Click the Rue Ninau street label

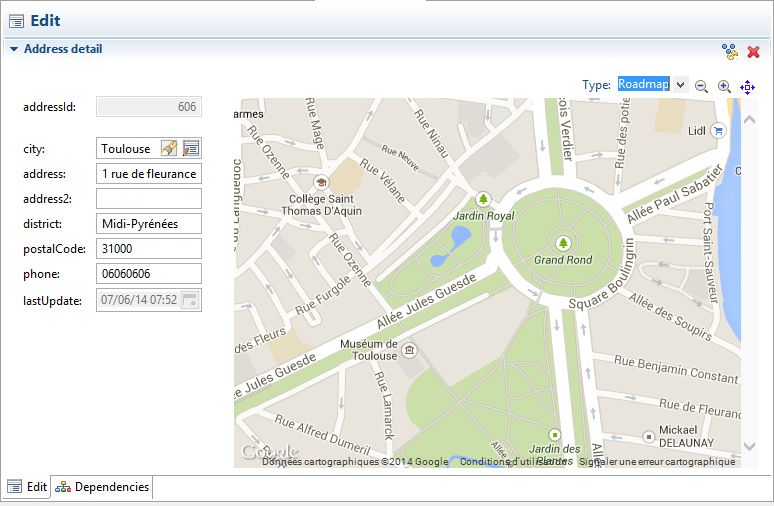[x=431, y=133]
